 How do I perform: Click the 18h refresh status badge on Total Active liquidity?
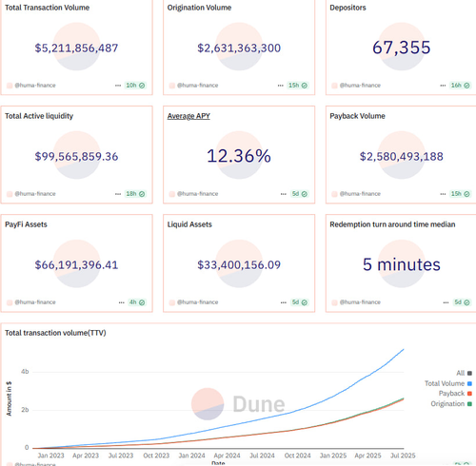[135, 194]
